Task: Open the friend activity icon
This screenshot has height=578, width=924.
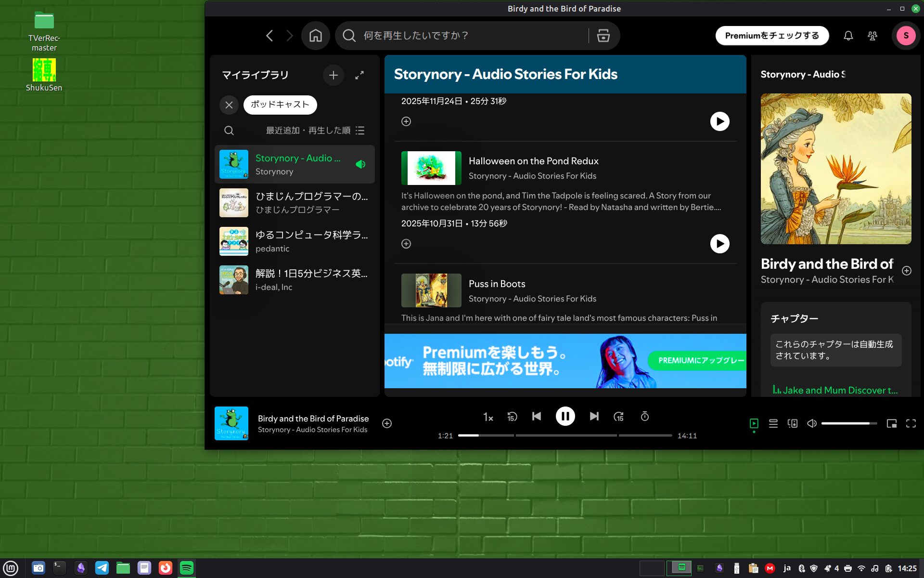Action: click(x=872, y=36)
